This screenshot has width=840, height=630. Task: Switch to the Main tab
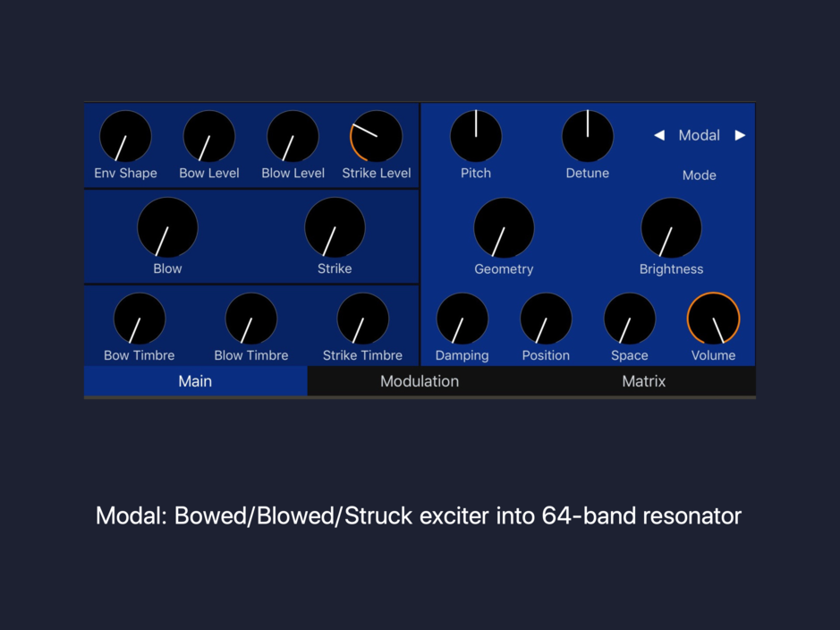[x=196, y=381]
